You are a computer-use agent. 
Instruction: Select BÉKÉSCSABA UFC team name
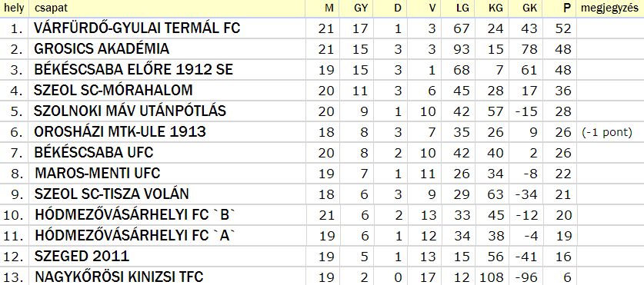(94, 153)
